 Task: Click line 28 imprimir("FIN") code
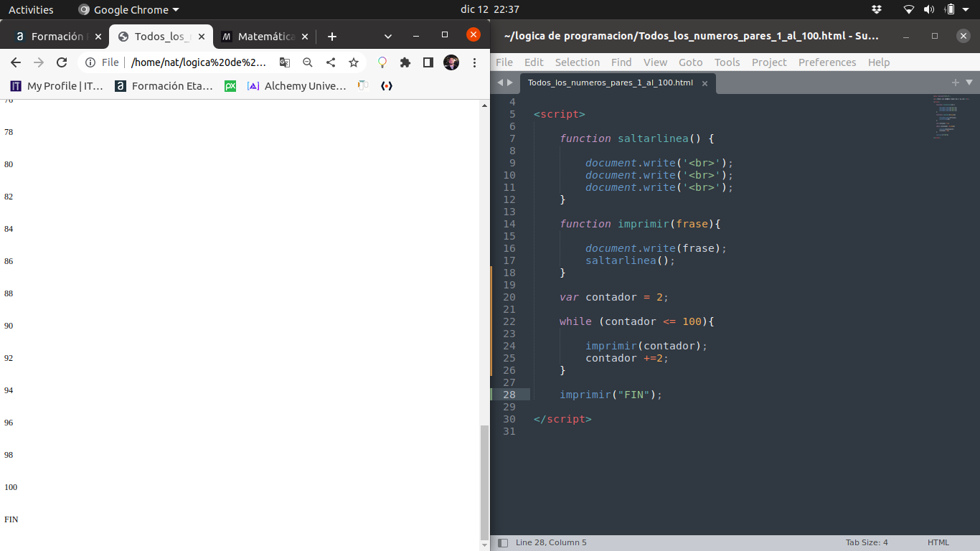pos(611,395)
